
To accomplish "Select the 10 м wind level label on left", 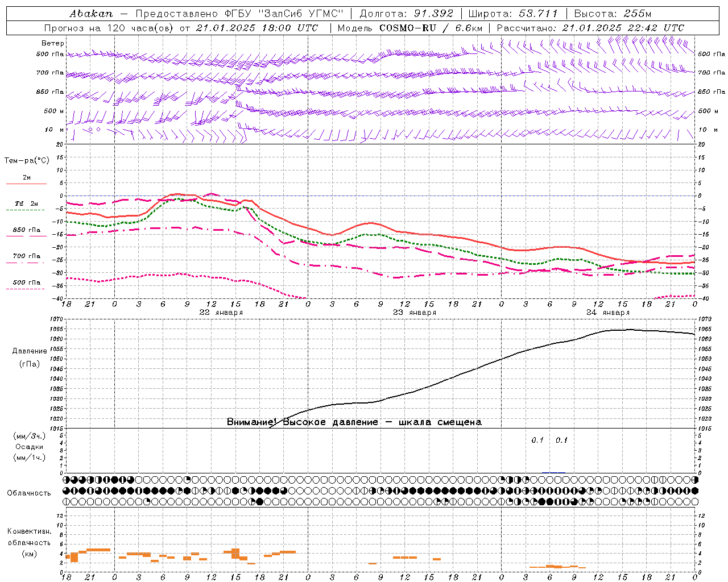I will click(x=54, y=130).
